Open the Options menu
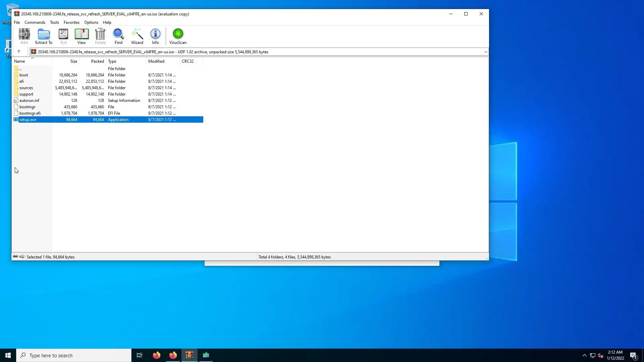The width and height of the screenshot is (644, 362). tap(91, 22)
